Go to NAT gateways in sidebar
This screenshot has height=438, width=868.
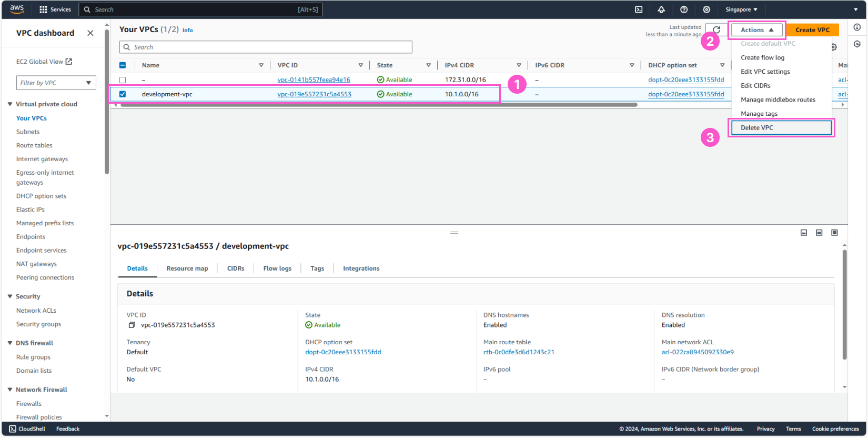(x=36, y=264)
